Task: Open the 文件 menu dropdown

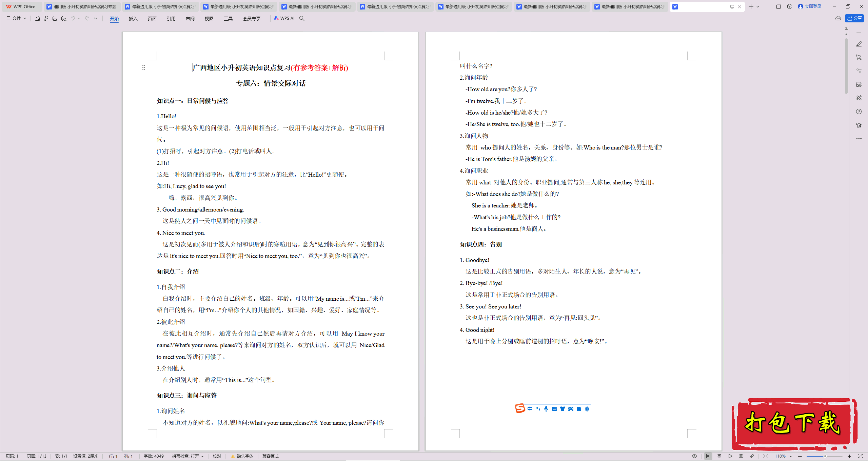Action: tap(16, 18)
